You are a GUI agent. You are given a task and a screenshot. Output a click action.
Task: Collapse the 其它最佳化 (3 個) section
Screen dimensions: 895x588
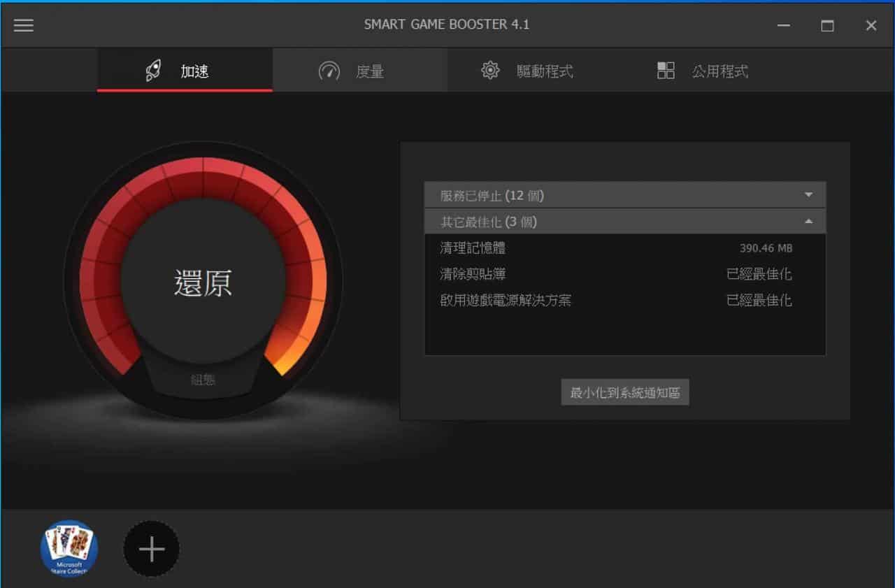pos(625,222)
